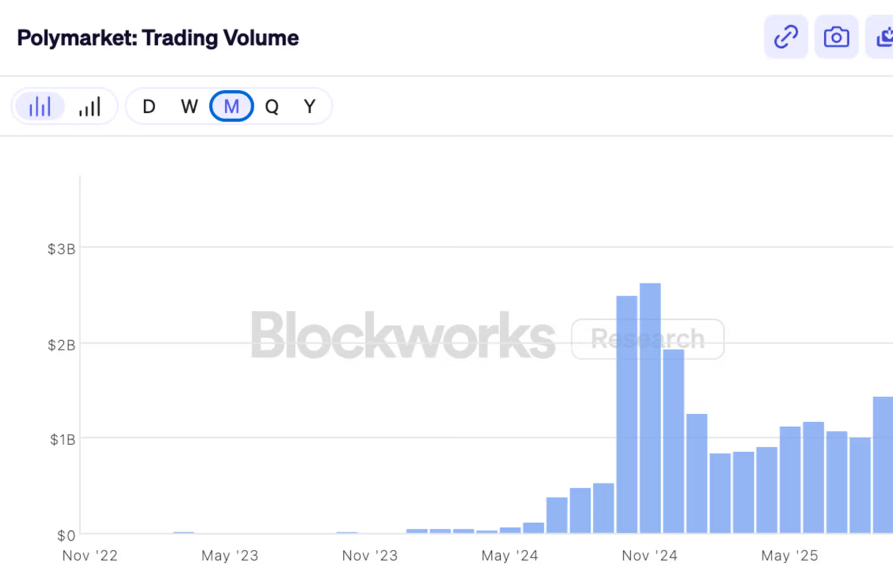
Task: Switch to yearly (Y) interval
Action: click(x=309, y=106)
